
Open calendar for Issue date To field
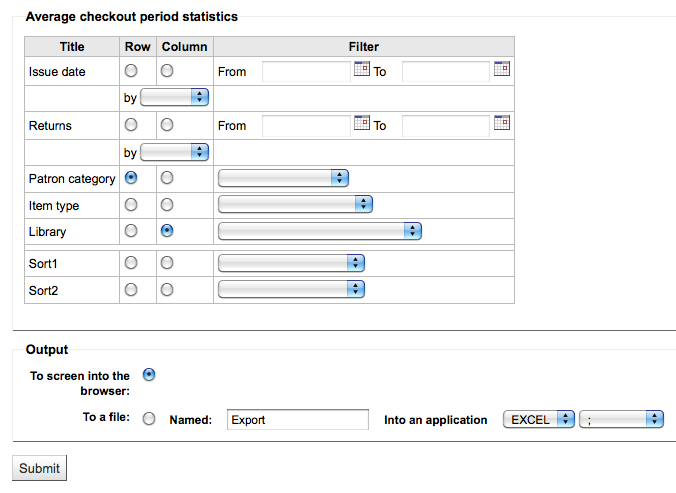click(502, 69)
